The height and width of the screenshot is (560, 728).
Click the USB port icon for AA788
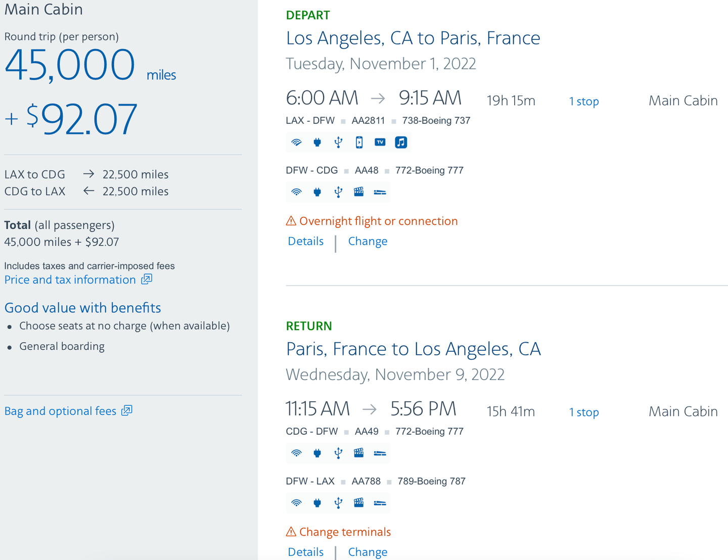pyautogui.click(x=338, y=503)
